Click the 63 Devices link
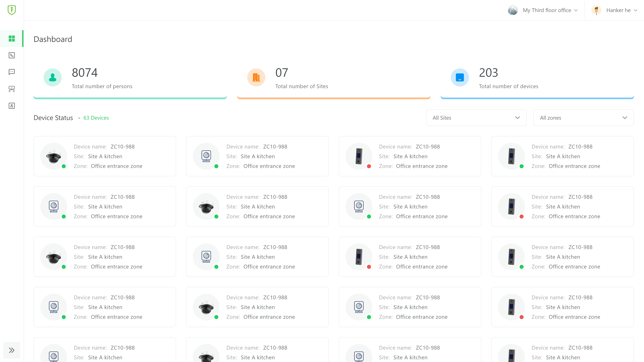The width and height of the screenshot is (644, 362). pyautogui.click(x=96, y=118)
